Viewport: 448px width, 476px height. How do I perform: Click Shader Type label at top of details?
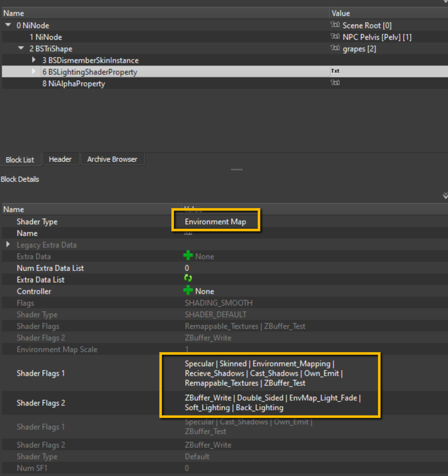pyautogui.click(x=37, y=222)
